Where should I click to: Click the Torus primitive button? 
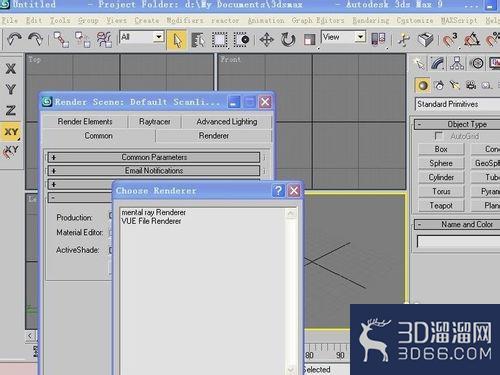[x=441, y=191]
